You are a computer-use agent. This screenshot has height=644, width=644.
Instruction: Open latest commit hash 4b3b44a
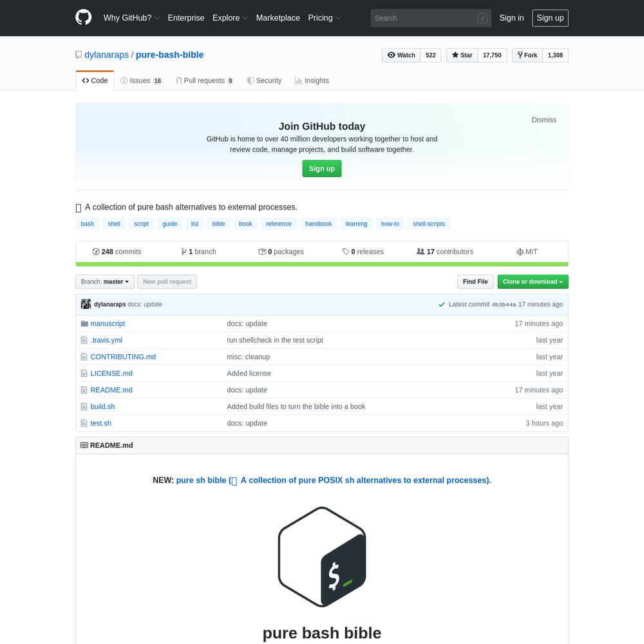pyautogui.click(x=504, y=305)
